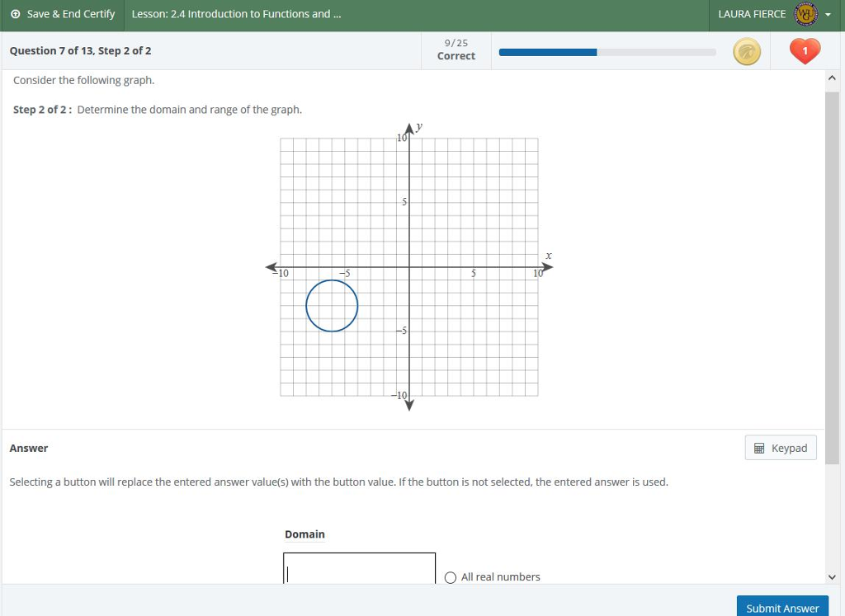Click the blue progress bar
This screenshot has width=845, height=616.
(549, 52)
